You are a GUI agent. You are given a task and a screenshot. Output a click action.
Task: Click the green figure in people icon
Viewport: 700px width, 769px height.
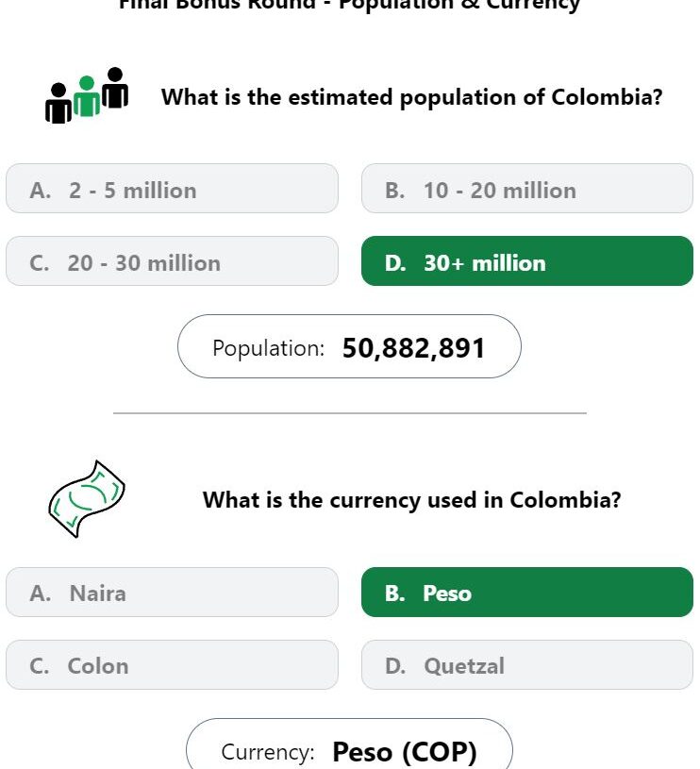click(87, 96)
